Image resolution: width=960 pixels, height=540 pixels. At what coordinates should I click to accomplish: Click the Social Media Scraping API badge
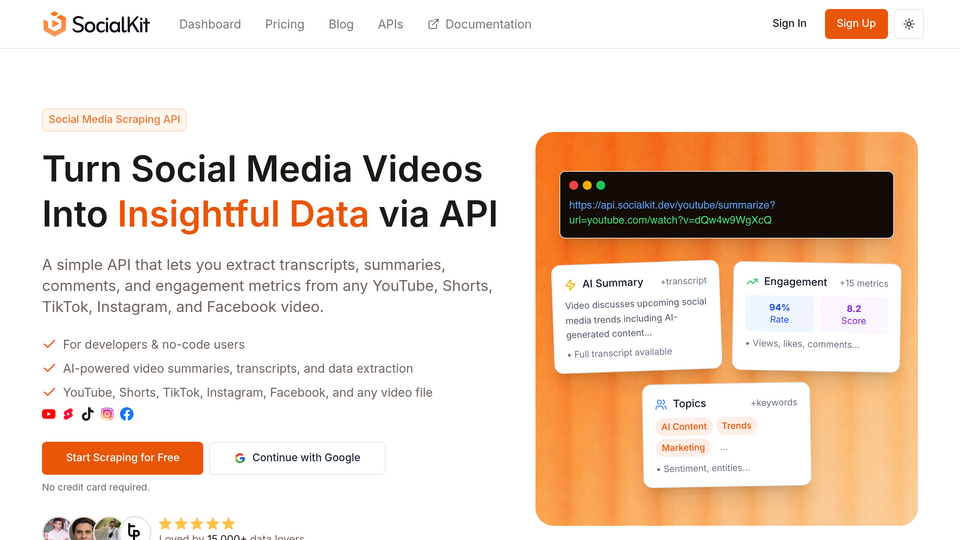[x=114, y=119]
